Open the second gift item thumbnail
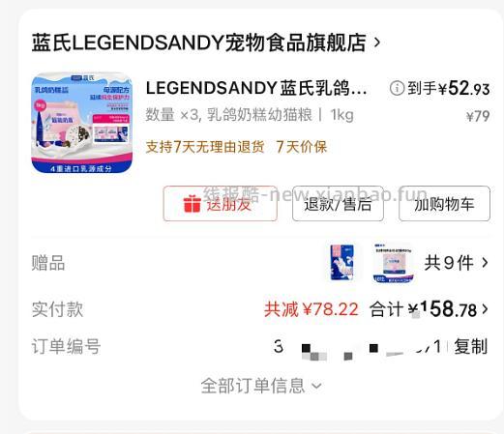The height and width of the screenshot is (434, 504). pyautogui.click(x=393, y=263)
